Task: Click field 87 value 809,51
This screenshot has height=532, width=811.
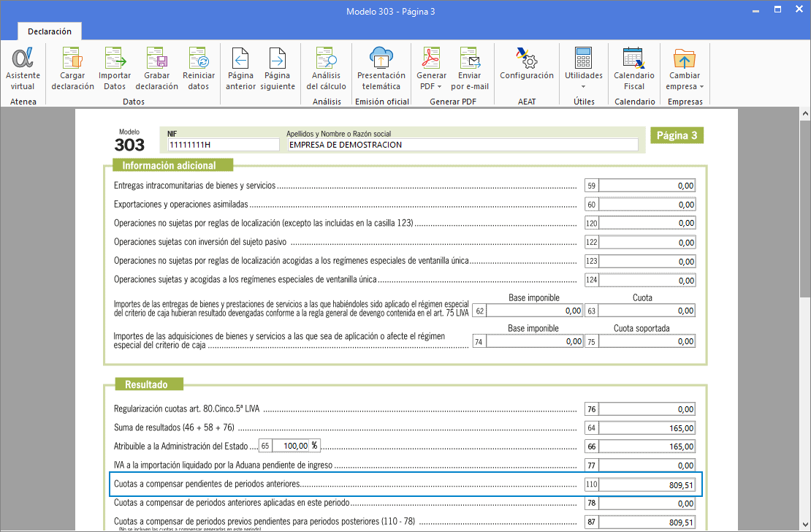Action: tap(647, 522)
